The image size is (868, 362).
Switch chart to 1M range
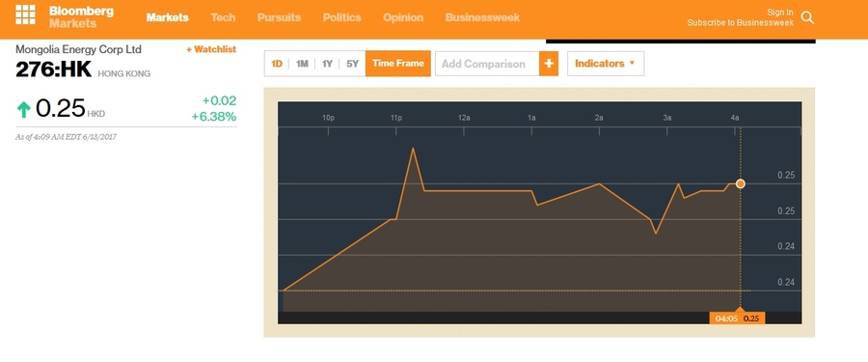tap(302, 64)
